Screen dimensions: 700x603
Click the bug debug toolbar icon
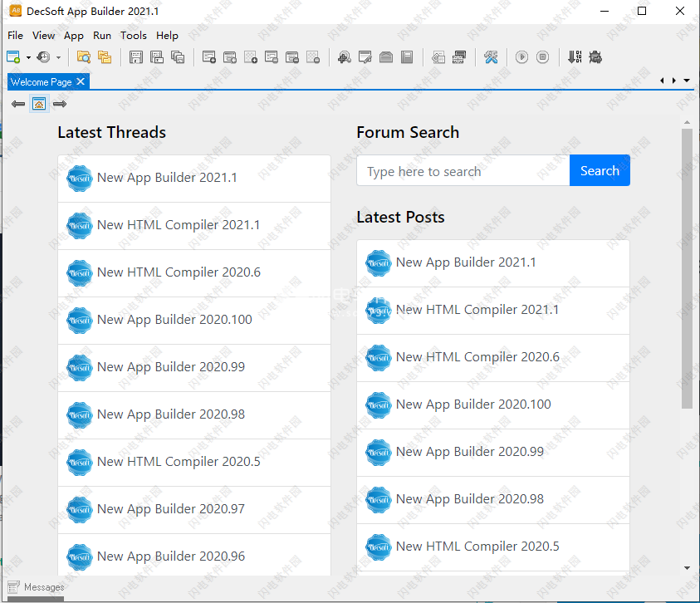click(595, 57)
